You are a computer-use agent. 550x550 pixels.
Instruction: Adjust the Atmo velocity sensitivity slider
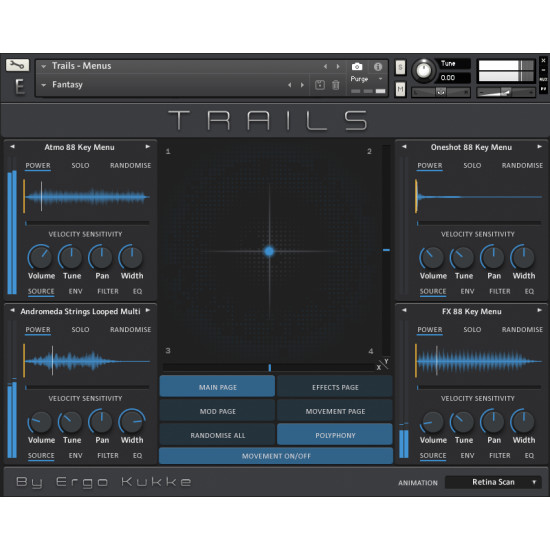click(x=87, y=223)
